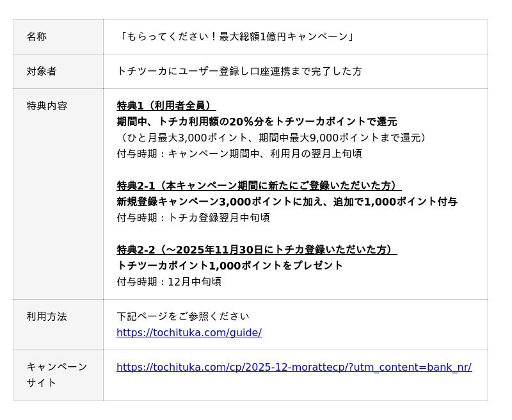Click the 付与時期 利用月の翌月上旬頃 line
The width and height of the screenshot is (512, 420).
[x=239, y=154]
